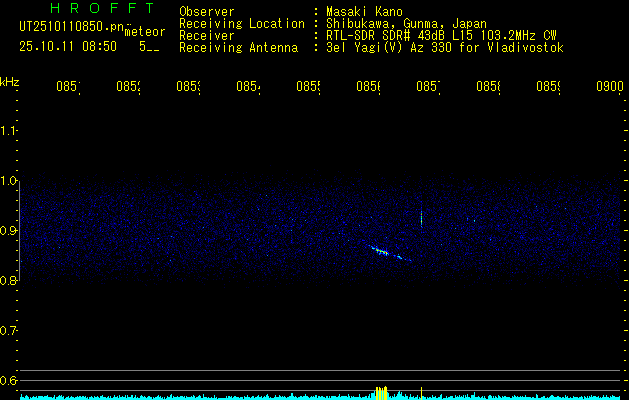Click the 1.0 kHz frequency label
The image size is (629, 400).
tap(8, 181)
